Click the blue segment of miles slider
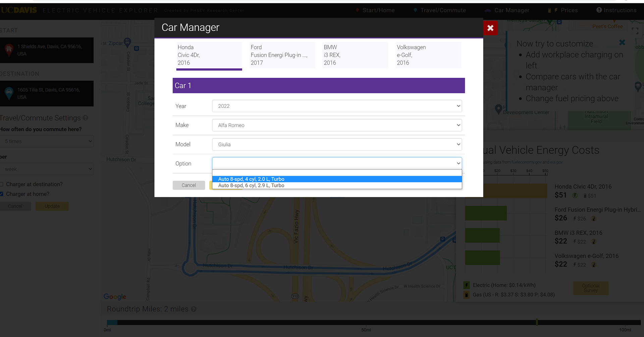The image size is (644, 337). pyautogui.click(x=112, y=323)
